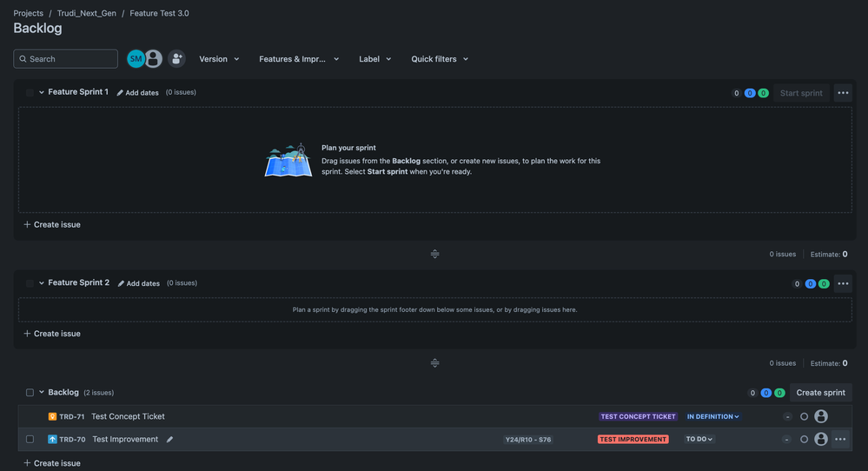Open the Label filter dropdown
Screen dimensions: 868x471
[x=374, y=59]
